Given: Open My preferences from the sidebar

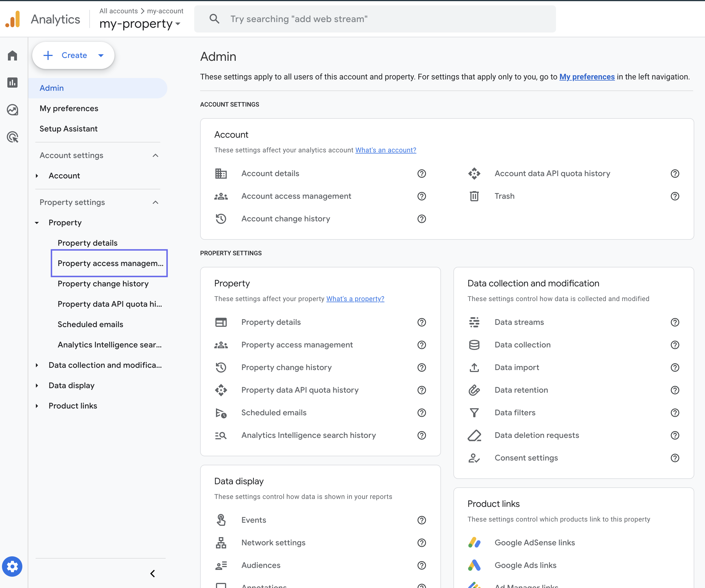Looking at the screenshot, I should (x=68, y=108).
